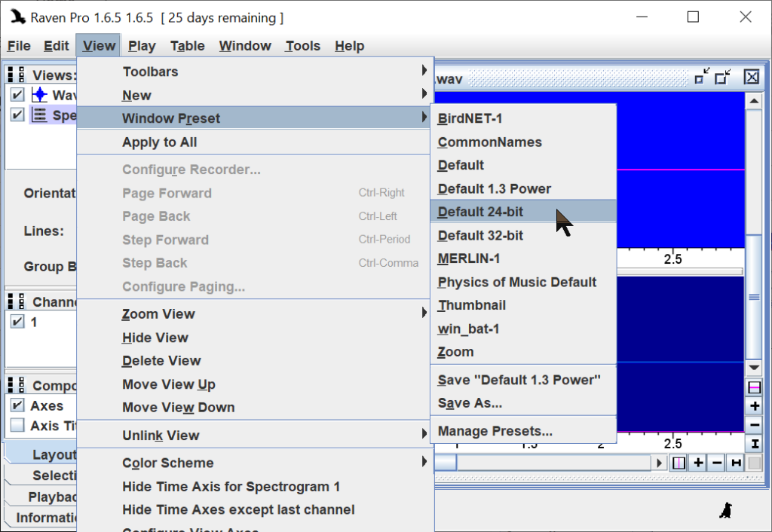The width and height of the screenshot is (772, 532).
Task: Close the sound window with its X icon
Action: pyautogui.click(x=752, y=77)
